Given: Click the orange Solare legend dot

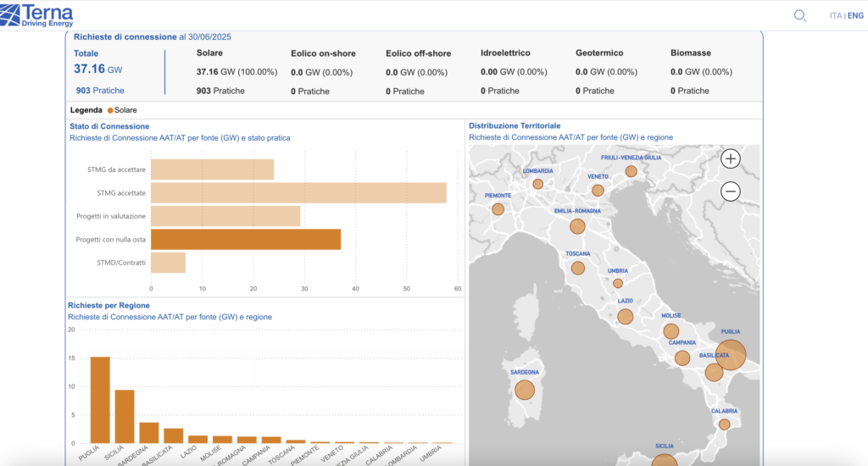Looking at the screenshot, I should pos(110,110).
